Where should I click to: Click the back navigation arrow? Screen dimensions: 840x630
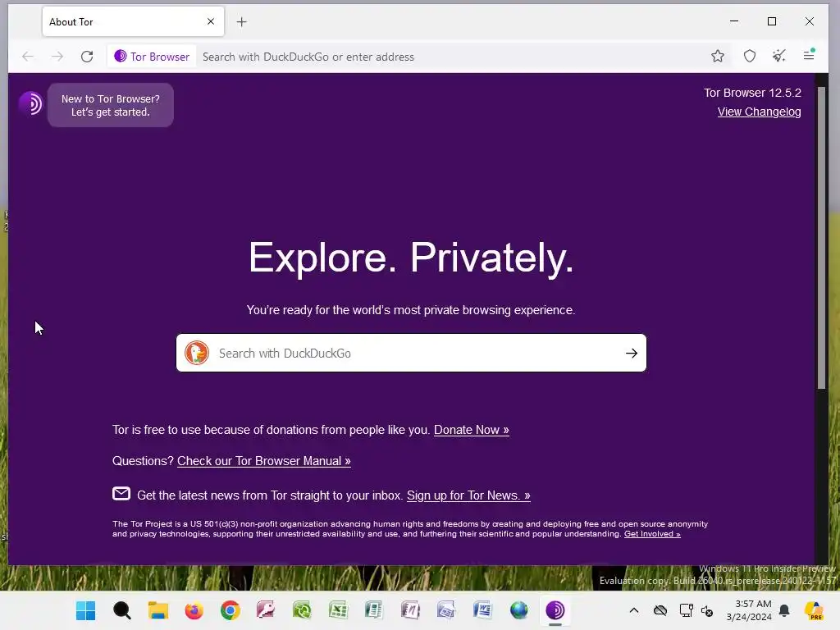pos(28,57)
